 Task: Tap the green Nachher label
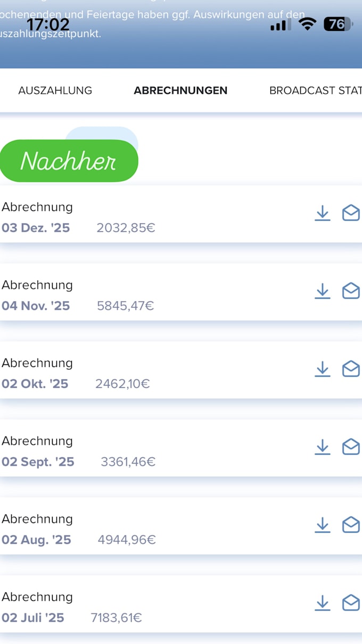click(x=69, y=161)
